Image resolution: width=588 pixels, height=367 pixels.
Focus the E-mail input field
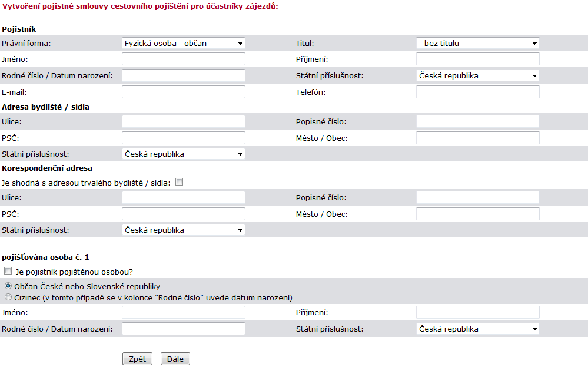[184, 92]
